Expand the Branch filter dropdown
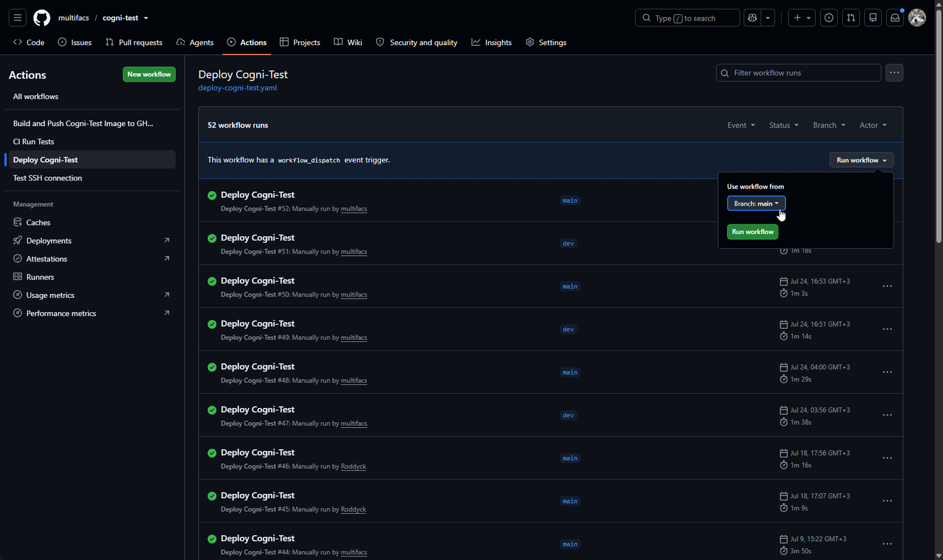 tap(829, 125)
